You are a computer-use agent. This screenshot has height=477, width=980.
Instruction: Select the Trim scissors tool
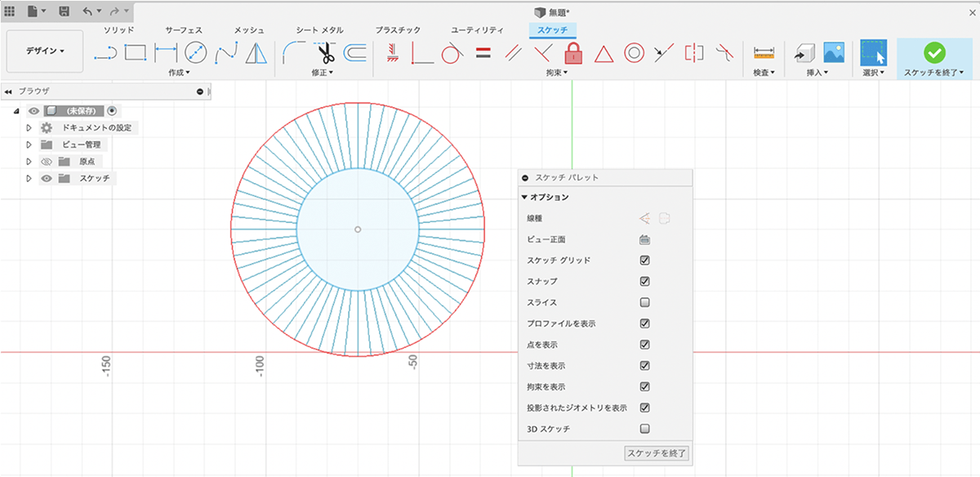325,54
